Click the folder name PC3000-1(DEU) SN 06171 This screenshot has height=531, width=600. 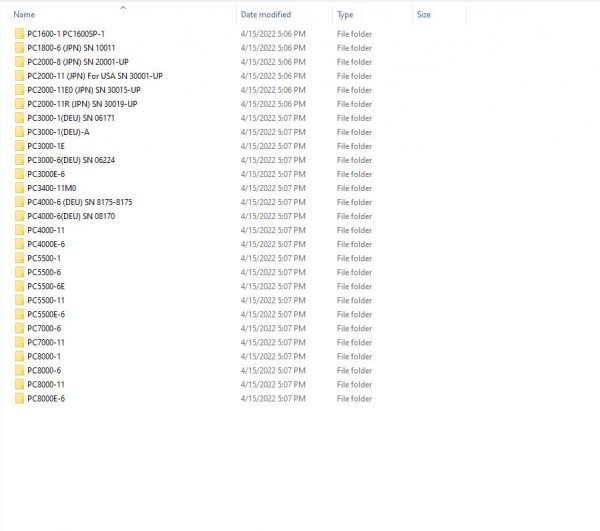point(71,118)
